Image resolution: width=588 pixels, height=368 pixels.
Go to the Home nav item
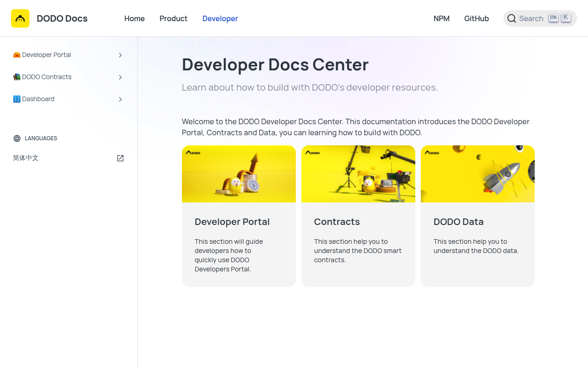click(x=135, y=18)
